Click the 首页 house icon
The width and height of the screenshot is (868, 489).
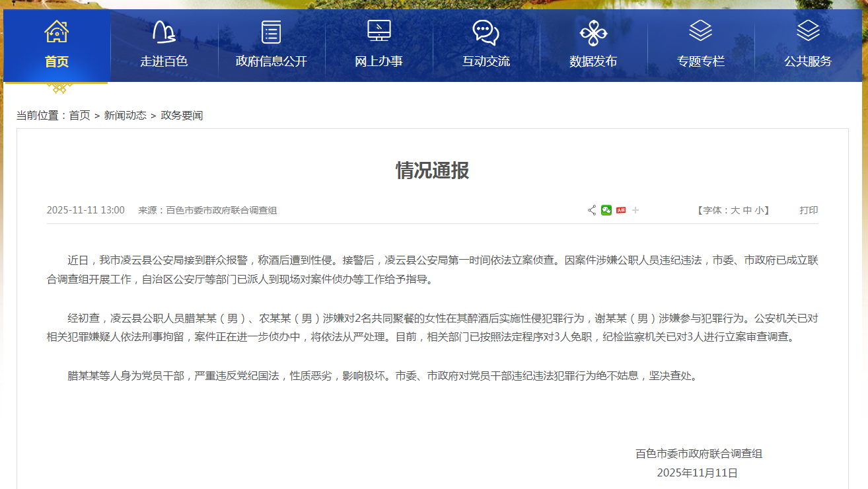[56, 31]
